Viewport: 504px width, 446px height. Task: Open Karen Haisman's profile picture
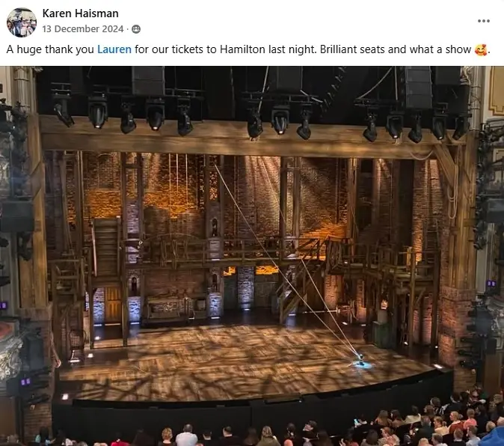(22, 22)
